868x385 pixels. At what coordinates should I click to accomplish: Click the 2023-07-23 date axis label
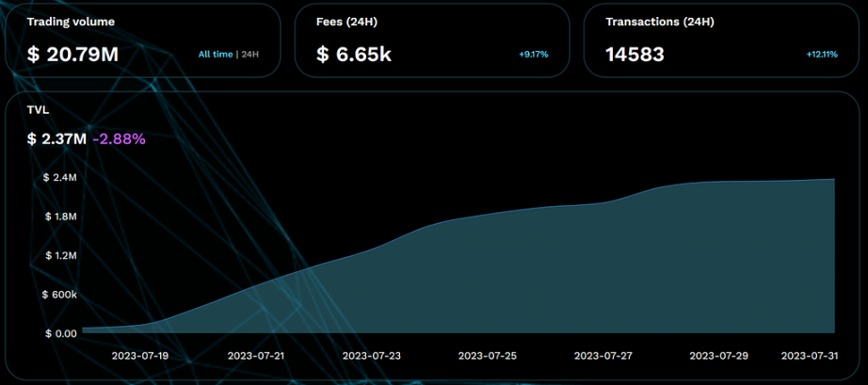(371, 356)
